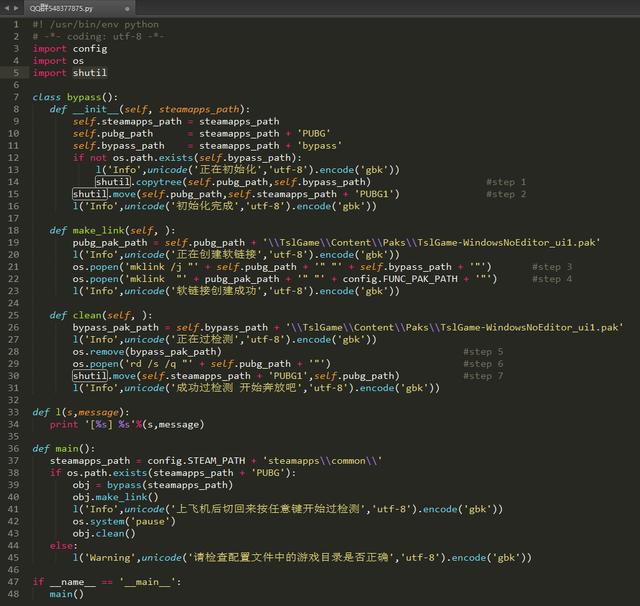Click 'pubg_pak_path' variable on line 19
Screen dimensions: 640x606
click(110, 243)
